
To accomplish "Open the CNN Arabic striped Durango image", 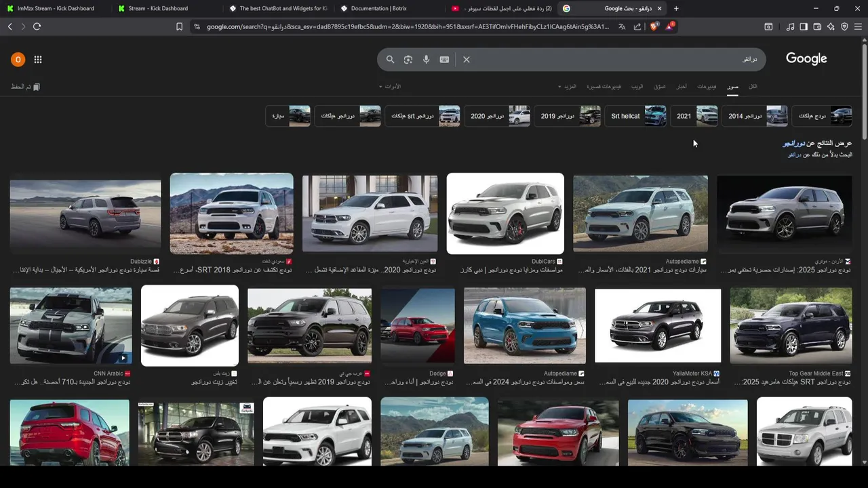I will [x=71, y=326].
